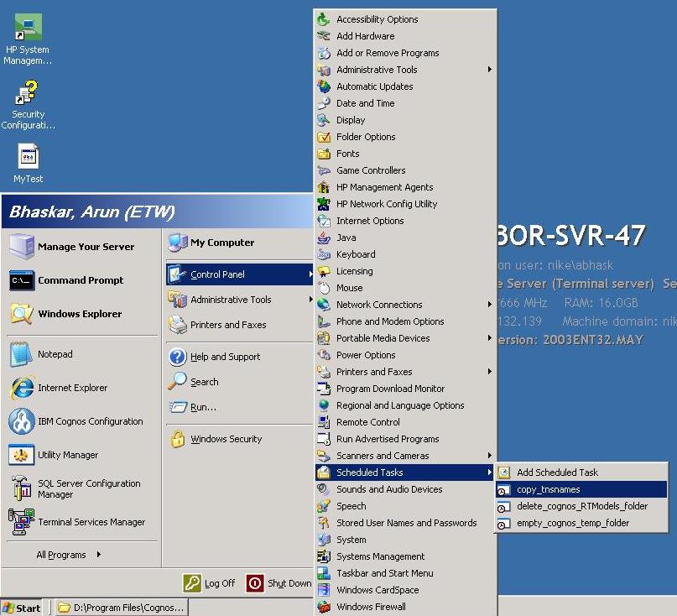The height and width of the screenshot is (616, 677).
Task: Open Stored User Names and Passwords
Action: [405, 523]
